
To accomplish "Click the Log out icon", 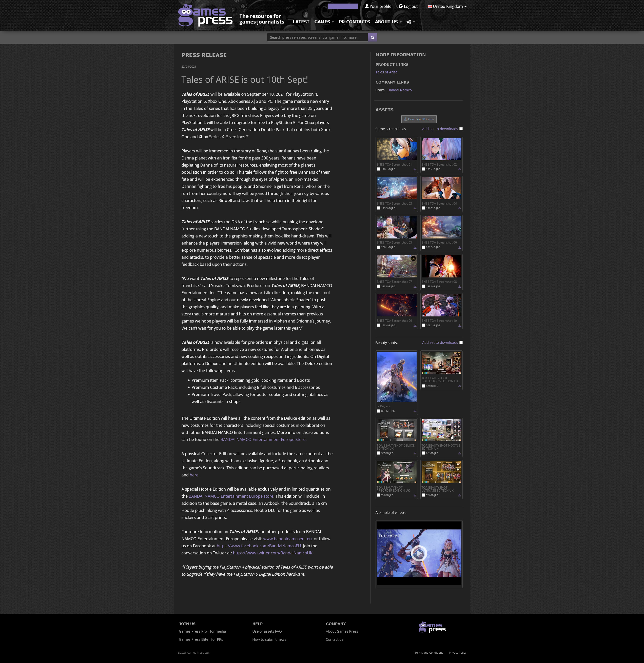I will point(401,6).
